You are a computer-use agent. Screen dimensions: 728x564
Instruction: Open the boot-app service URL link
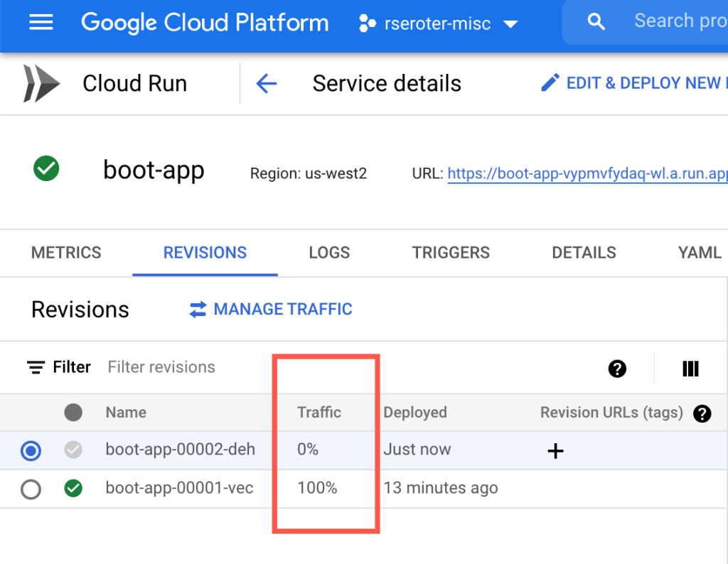coord(587,173)
